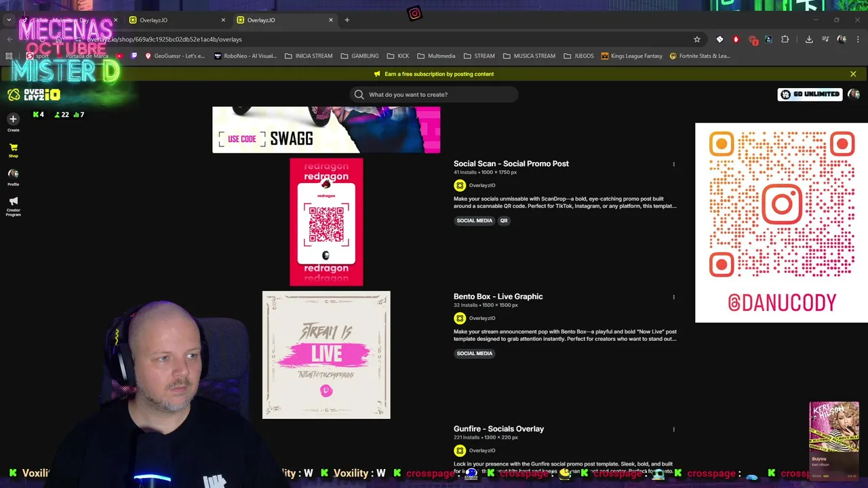
Task: Open the Fortnite Stats bookmark
Action: coord(699,56)
